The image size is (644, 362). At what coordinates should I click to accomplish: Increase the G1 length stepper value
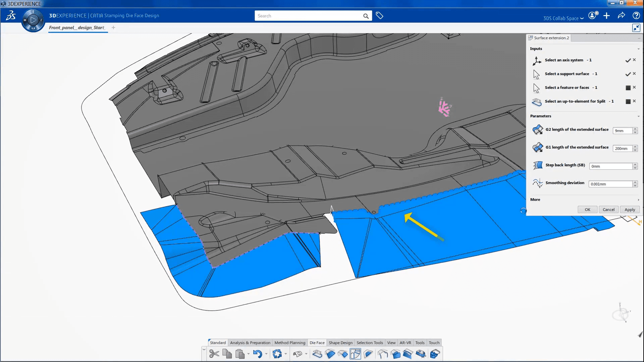pos(635,146)
